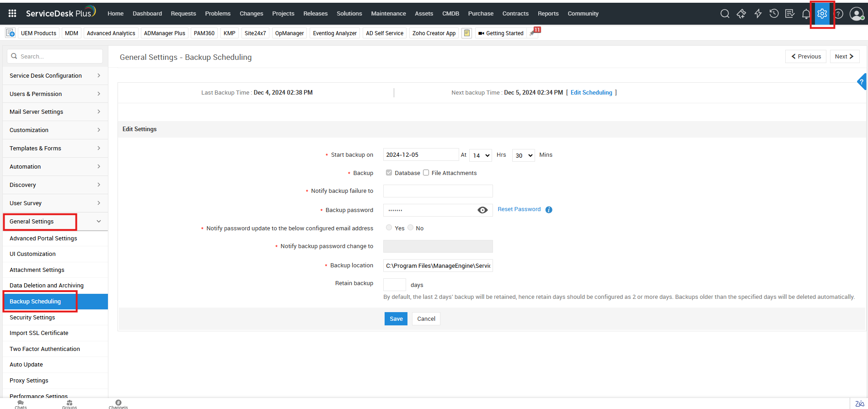Open quick actions lightning bolt icon
Image resolution: width=868 pixels, height=409 pixels.
pos(758,14)
